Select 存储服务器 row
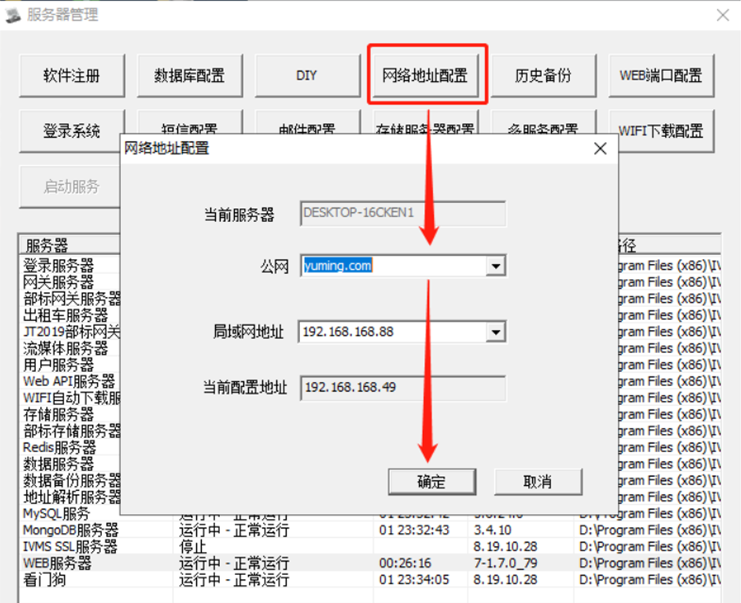This screenshot has height=603, width=741. tap(71, 414)
